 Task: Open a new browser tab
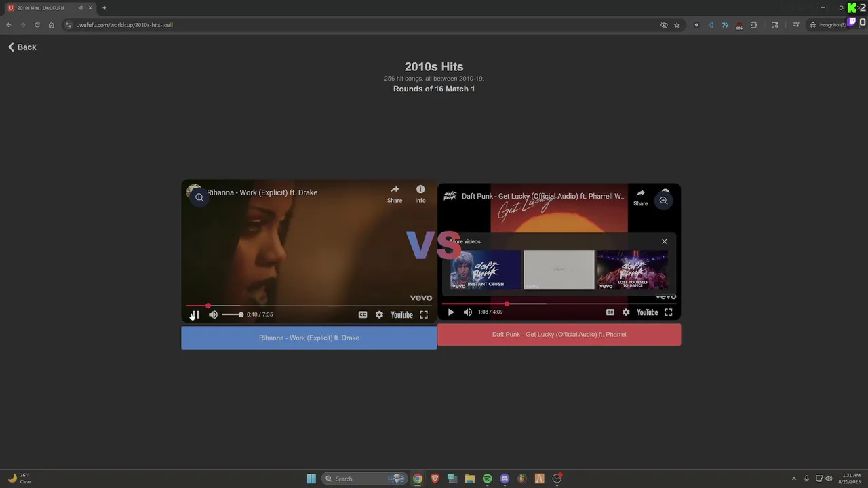click(104, 8)
